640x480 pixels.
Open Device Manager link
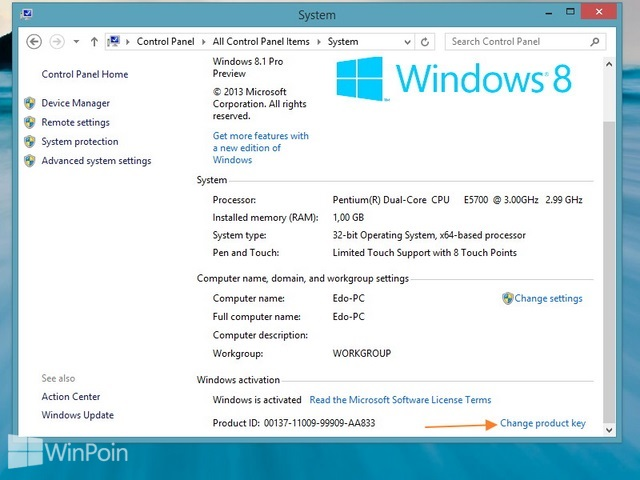coord(76,103)
